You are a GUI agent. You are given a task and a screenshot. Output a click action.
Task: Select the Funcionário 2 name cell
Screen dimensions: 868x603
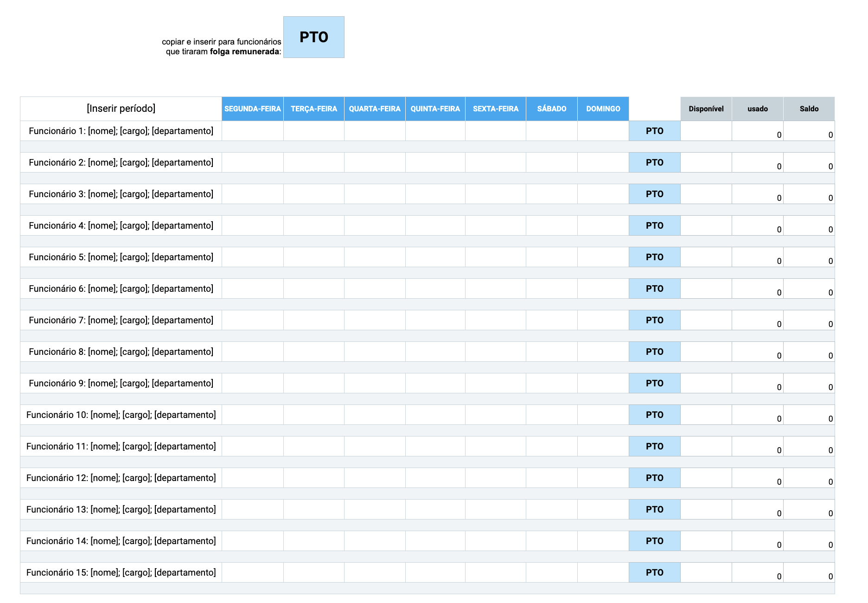click(121, 162)
